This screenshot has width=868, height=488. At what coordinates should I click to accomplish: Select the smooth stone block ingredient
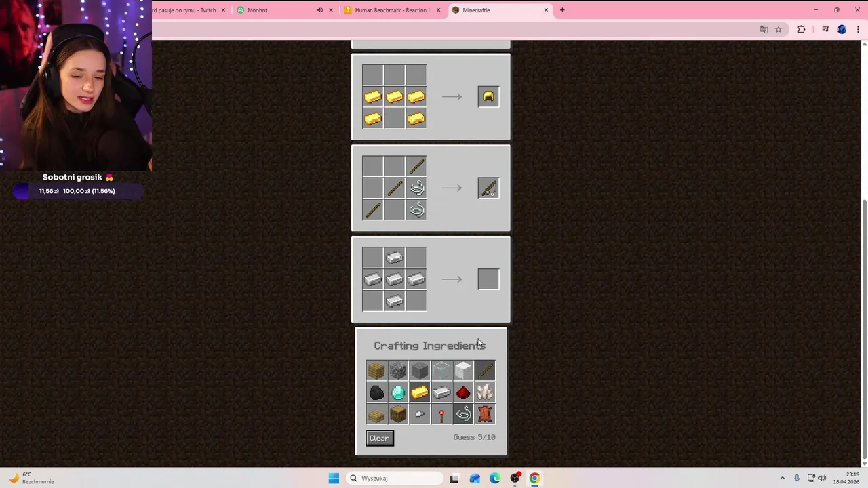coord(420,370)
